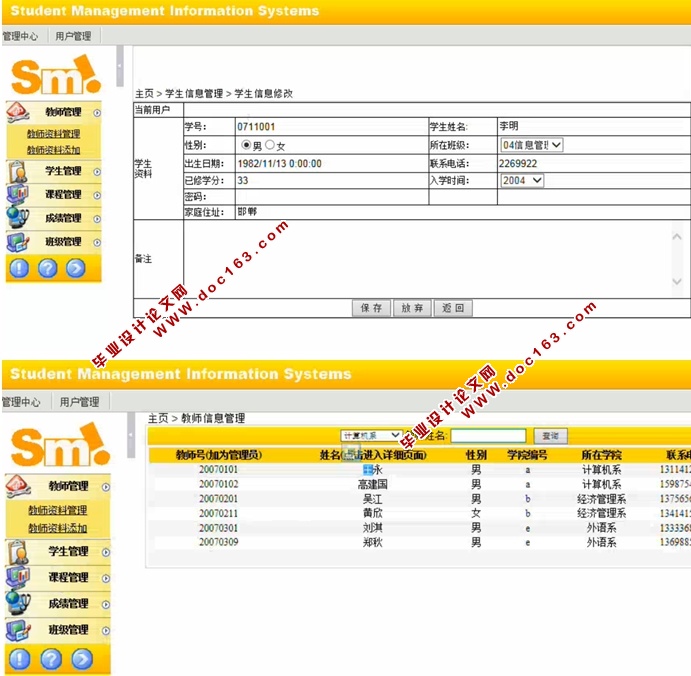Viewport: 691px width, 676px height.
Task: Expand 学生管理 arrow in lower sidebar
Action: (106, 552)
